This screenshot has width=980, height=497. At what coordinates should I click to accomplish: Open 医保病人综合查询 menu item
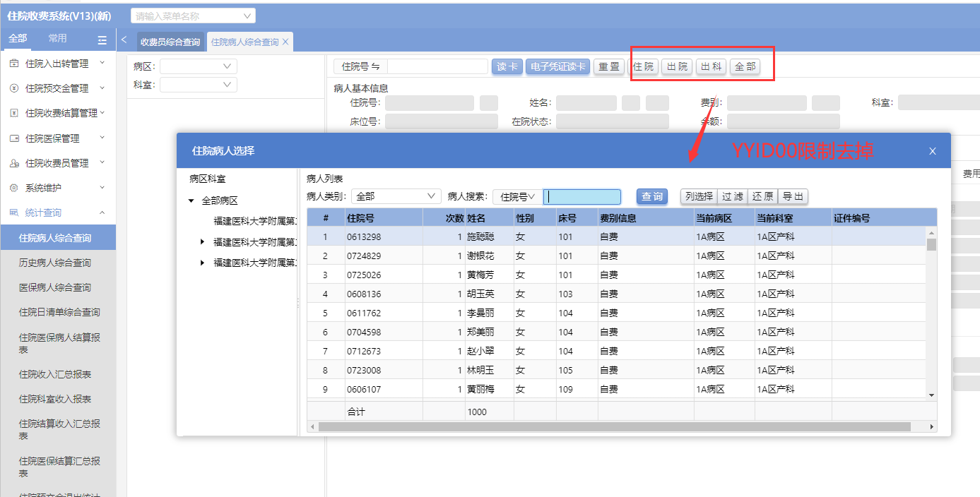(55, 287)
